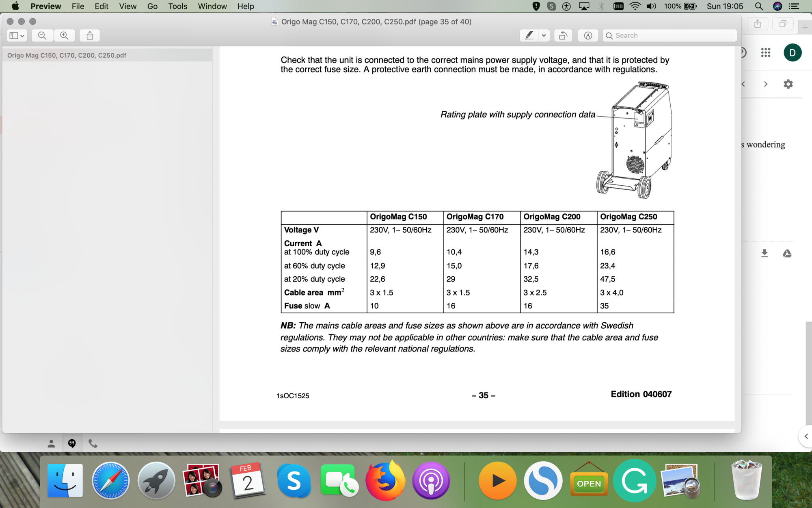Rotate the page with rotate button
812x508 pixels.
pyautogui.click(x=563, y=35)
